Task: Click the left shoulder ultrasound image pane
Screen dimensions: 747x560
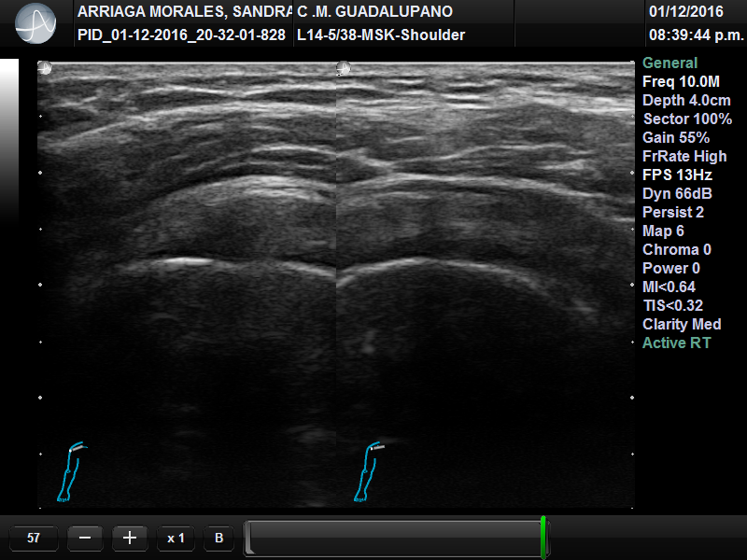Action: point(187,285)
